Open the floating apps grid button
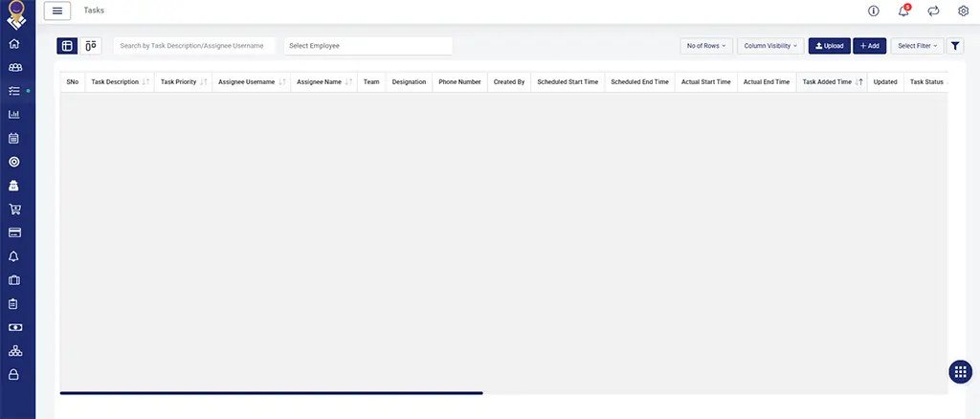Viewport: 980px width, 419px height. click(961, 371)
